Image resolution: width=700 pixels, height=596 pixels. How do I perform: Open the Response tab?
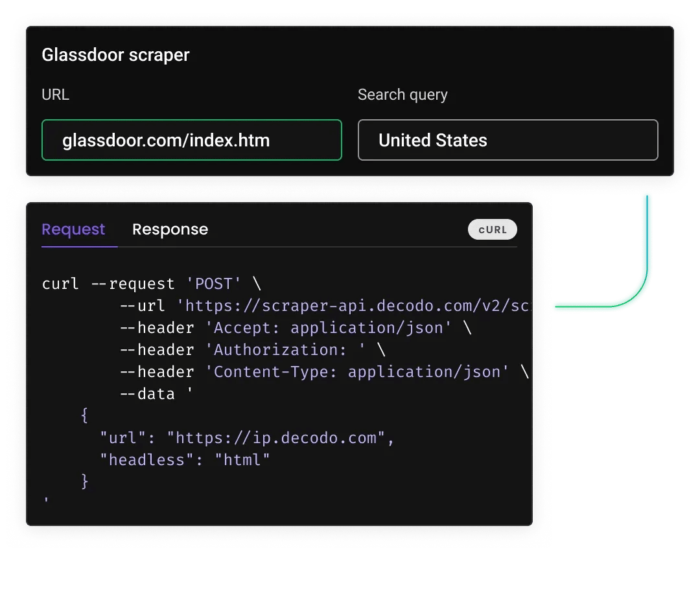[x=170, y=229]
